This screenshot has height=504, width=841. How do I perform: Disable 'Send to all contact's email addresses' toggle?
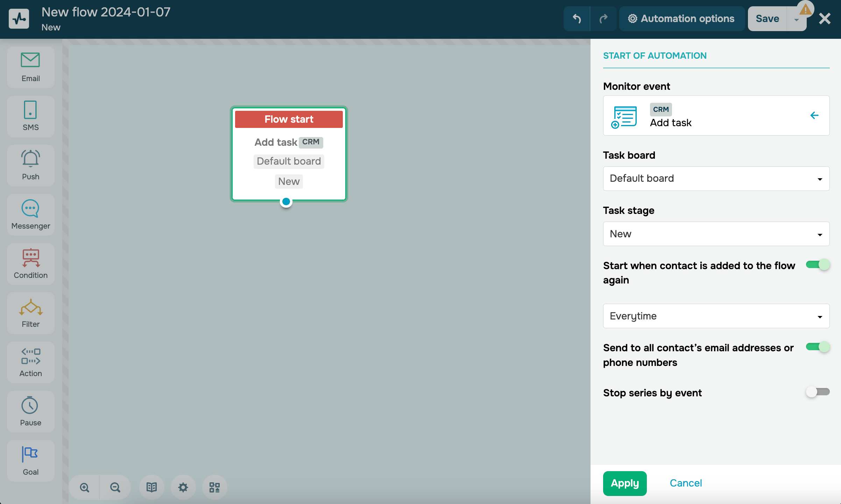coord(818,347)
